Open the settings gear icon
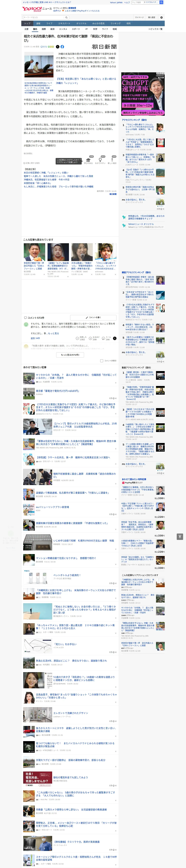Viewport: 186px width, 868px height. point(161,18)
